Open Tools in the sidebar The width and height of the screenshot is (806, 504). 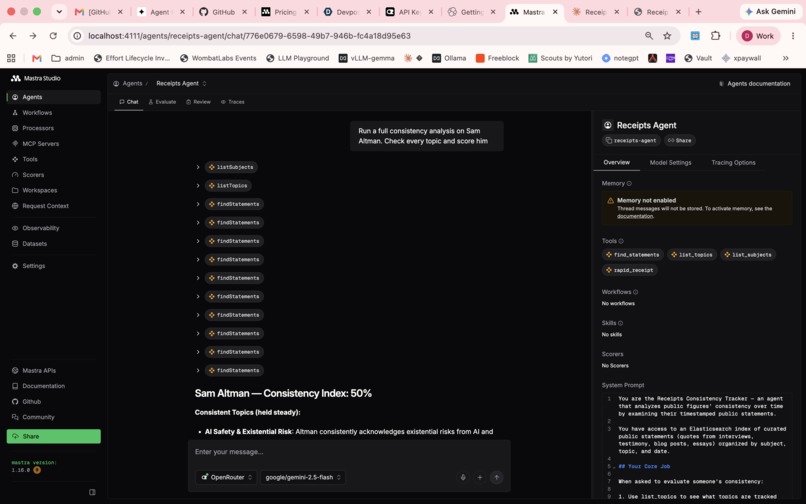click(53, 159)
